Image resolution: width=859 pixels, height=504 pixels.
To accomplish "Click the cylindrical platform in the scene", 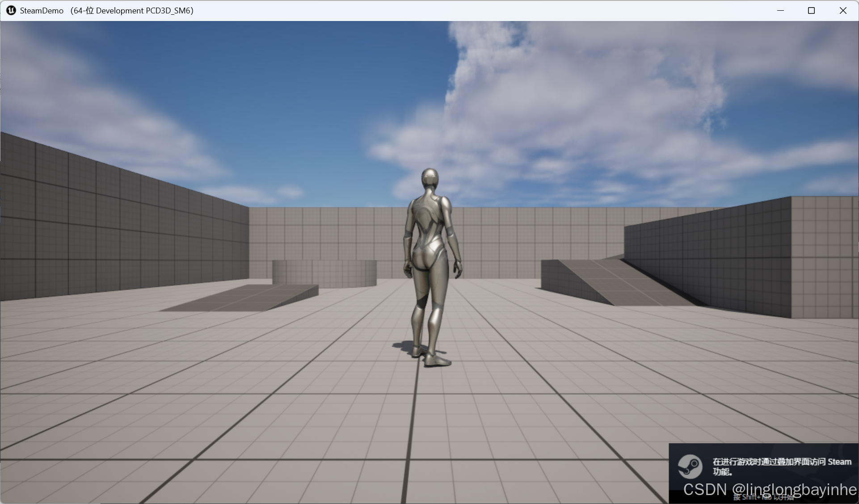I will (x=324, y=272).
